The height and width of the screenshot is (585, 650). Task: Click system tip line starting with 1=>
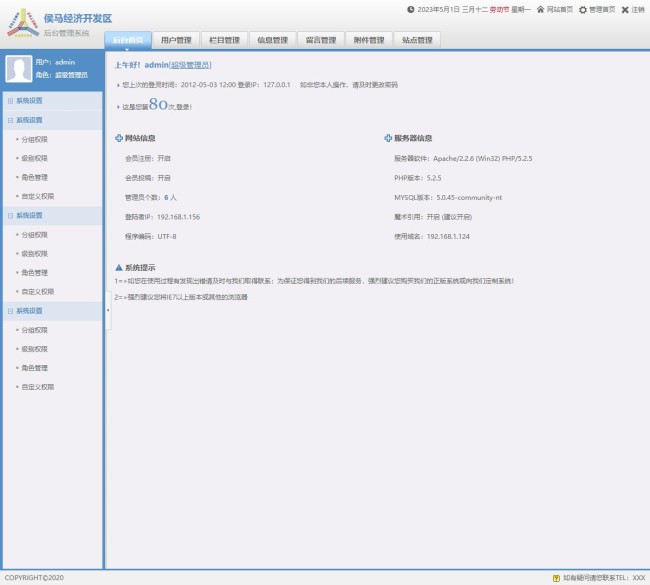(x=314, y=281)
